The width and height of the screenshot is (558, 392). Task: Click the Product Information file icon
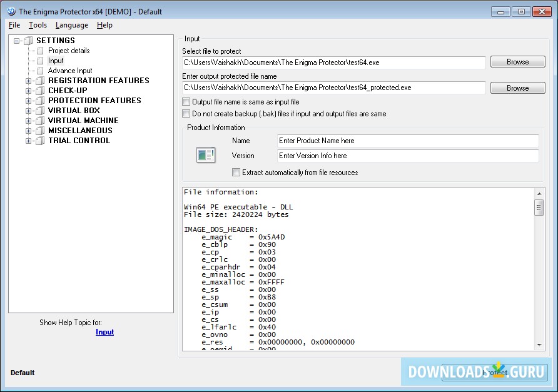coord(206,155)
